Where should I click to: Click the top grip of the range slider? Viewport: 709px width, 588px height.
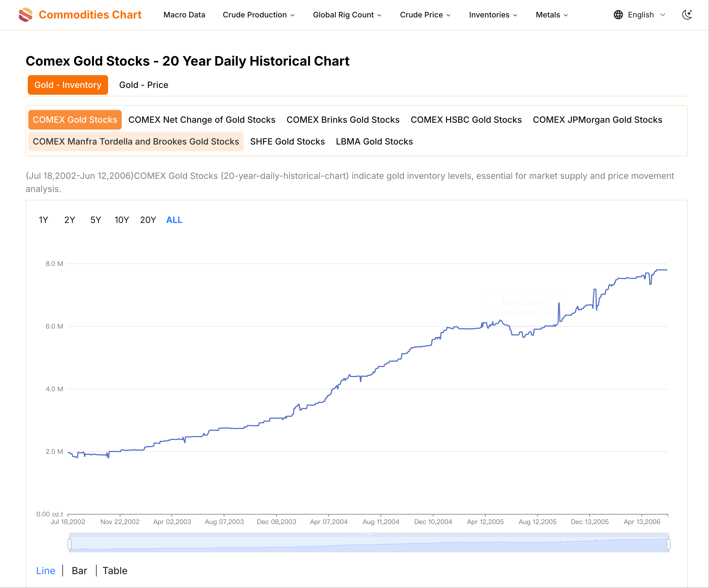point(369,534)
